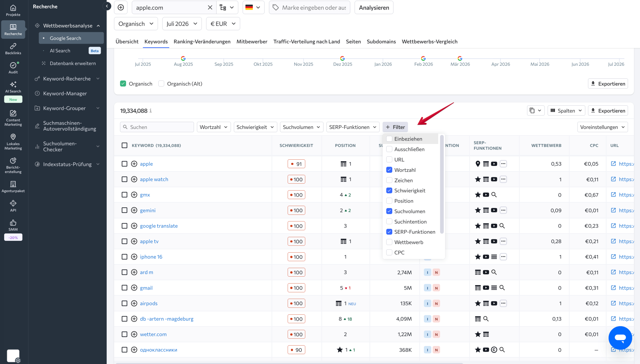Open the Spalten columns dropdown
The image size is (640, 364).
click(566, 111)
